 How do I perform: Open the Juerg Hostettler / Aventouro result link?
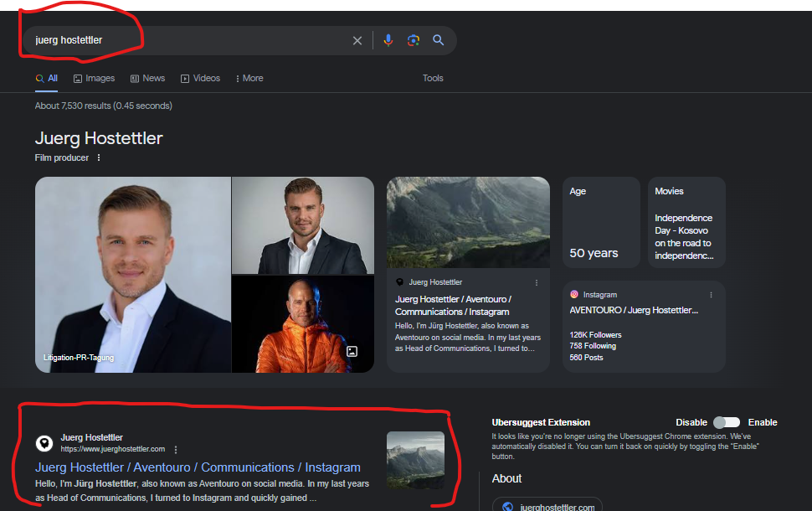click(198, 467)
